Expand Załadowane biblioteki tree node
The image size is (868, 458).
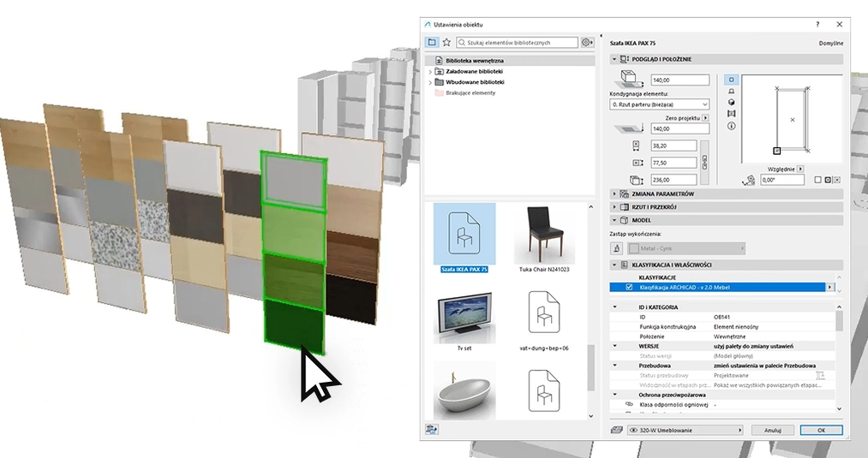(x=429, y=72)
